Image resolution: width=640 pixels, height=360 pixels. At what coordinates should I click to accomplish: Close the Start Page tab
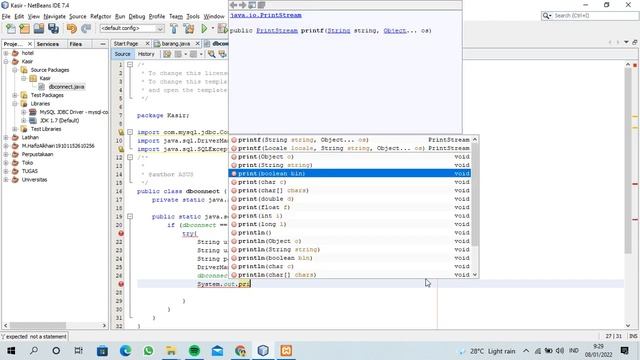(147, 43)
